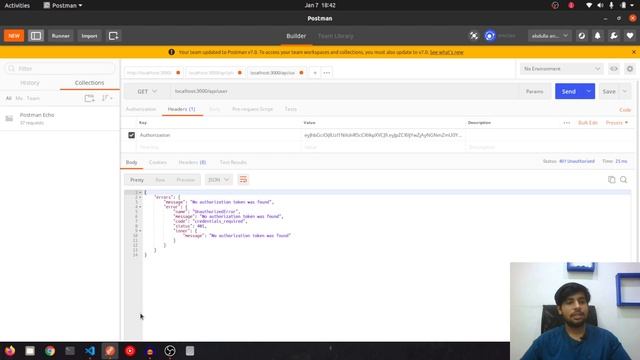Select Raw response view
Viewport: 640px width, 360px height.
tap(160, 180)
